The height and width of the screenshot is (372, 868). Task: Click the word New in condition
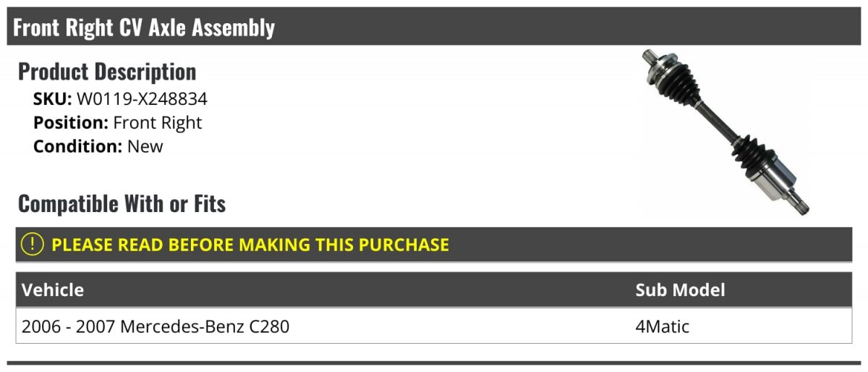click(x=145, y=146)
